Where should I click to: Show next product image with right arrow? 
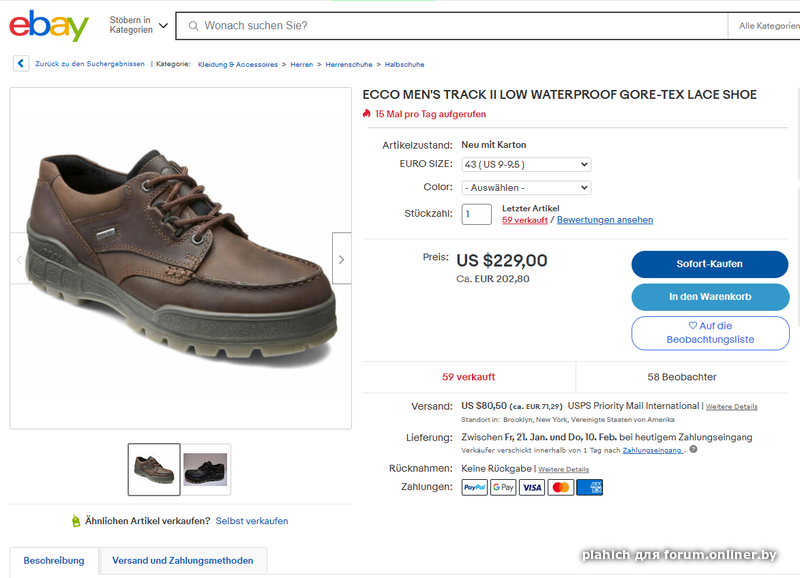coord(341,260)
